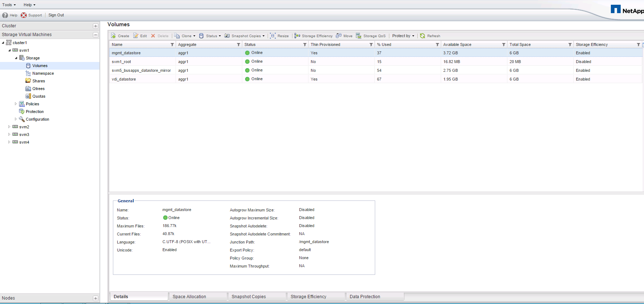
Task: Filter the Name column
Action: click(172, 44)
